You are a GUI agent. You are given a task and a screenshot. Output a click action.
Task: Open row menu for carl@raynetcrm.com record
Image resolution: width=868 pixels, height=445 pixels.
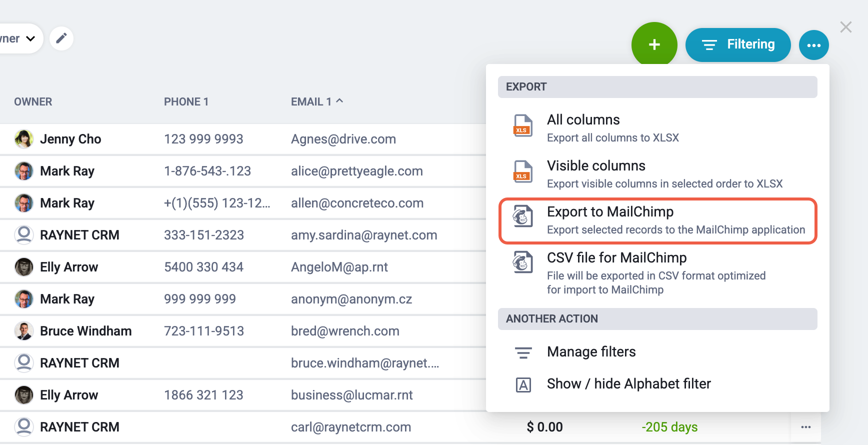point(806,427)
